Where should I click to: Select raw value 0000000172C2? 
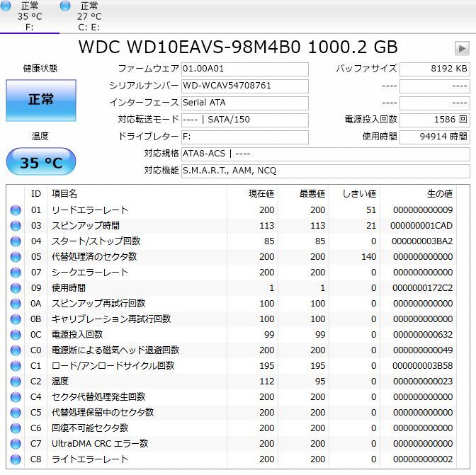(423, 288)
